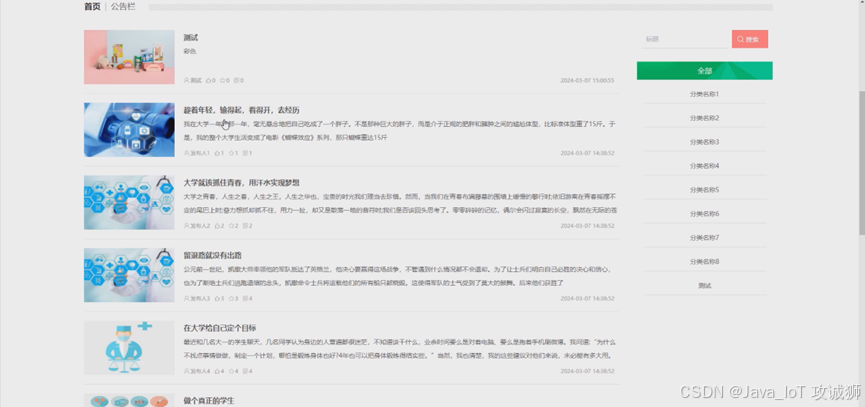Filter by 分类名称3 in the sidebar

(x=704, y=142)
